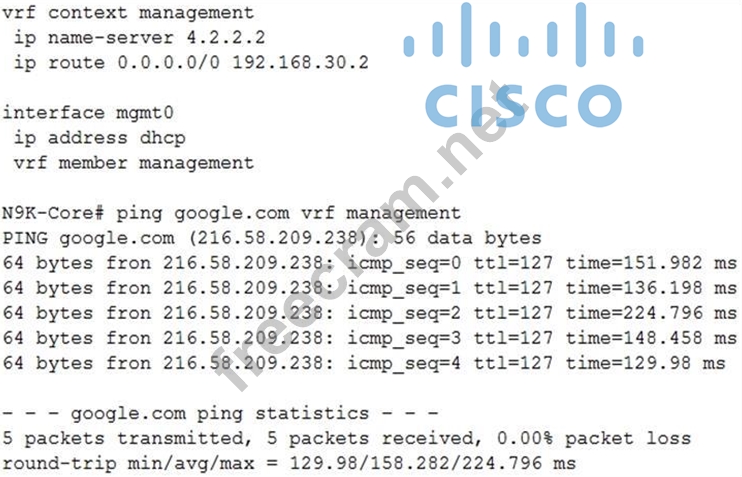Click the "vrf context management" line
The image size is (742, 477).
point(128,13)
